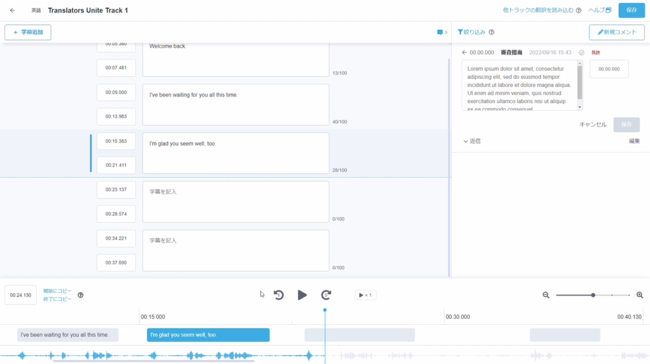Screen dimensions: 650x364
Task: Click the empty subtitle field at 00:23.137
Action: (x=235, y=202)
